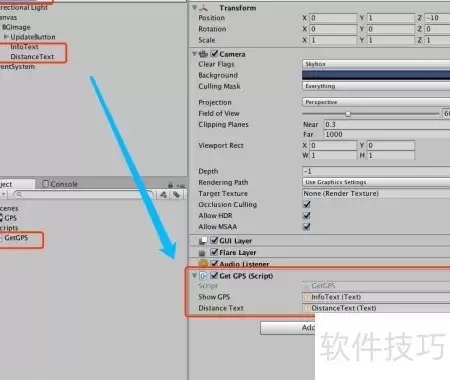The height and width of the screenshot is (380, 450).
Task: Click the Field of View slider handle
Action: coord(348,114)
